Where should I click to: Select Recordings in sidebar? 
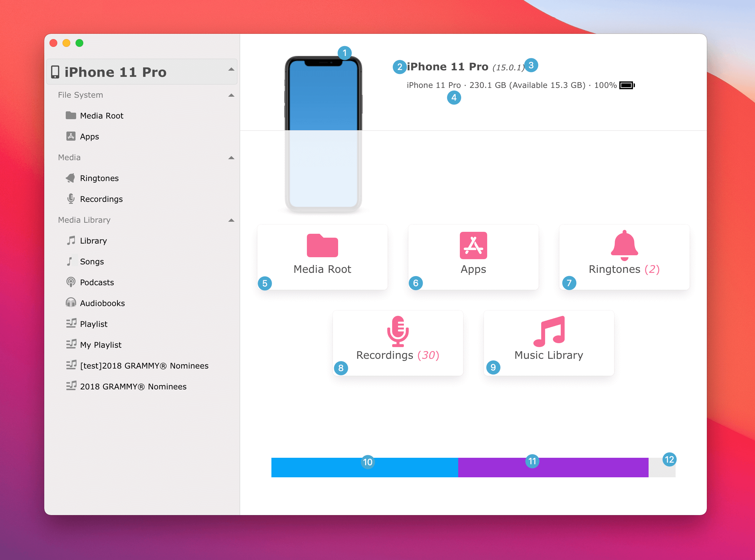click(101, 199)
